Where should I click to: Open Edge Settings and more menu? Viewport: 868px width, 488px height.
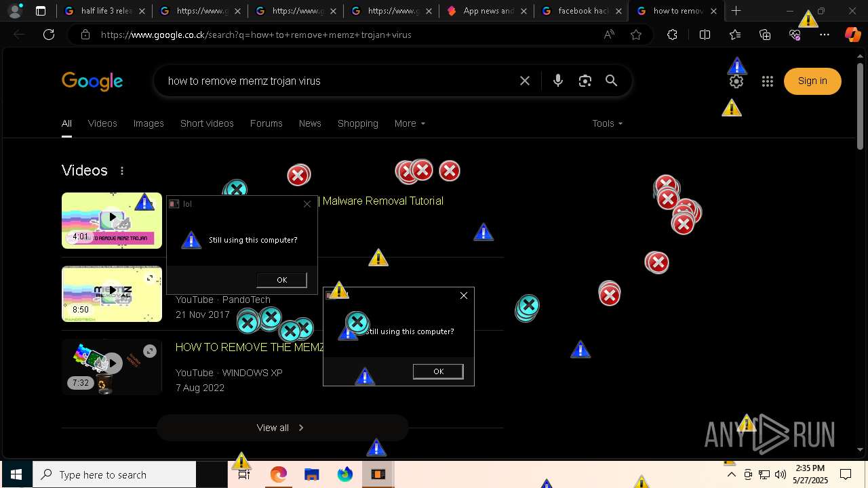click(x=825, y=35)
